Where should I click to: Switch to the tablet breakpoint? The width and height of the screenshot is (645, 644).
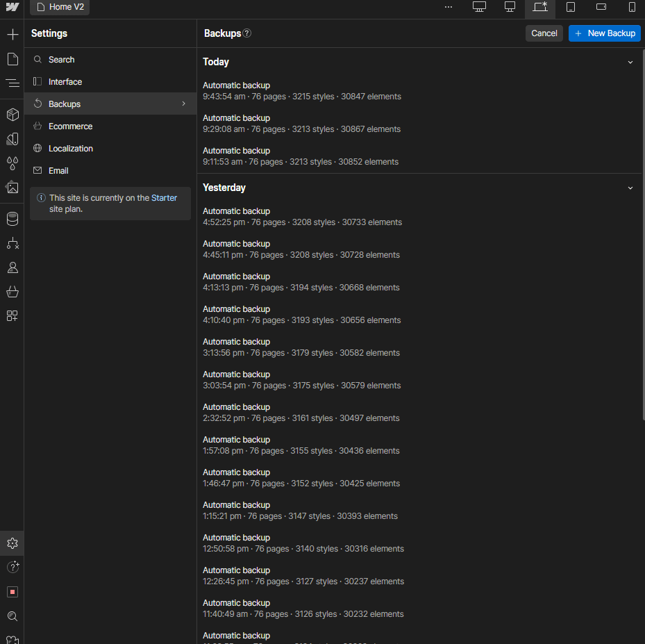pos(571,7)
